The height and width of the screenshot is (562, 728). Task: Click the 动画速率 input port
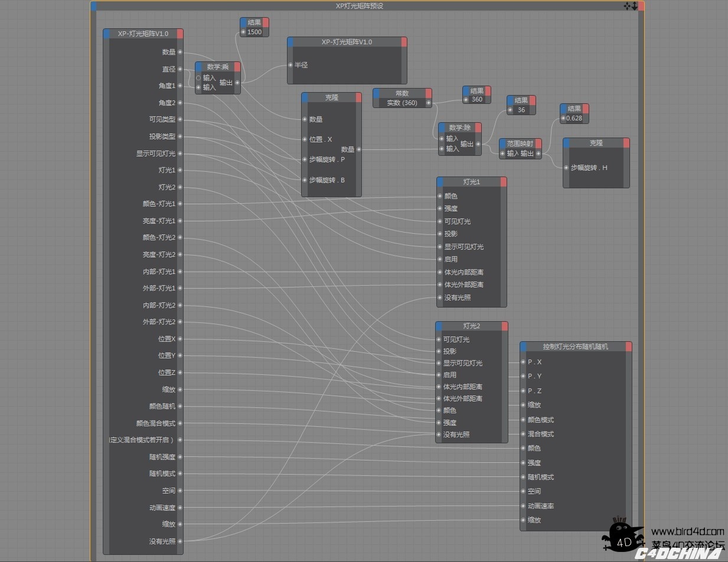click(x=523, y=506)
